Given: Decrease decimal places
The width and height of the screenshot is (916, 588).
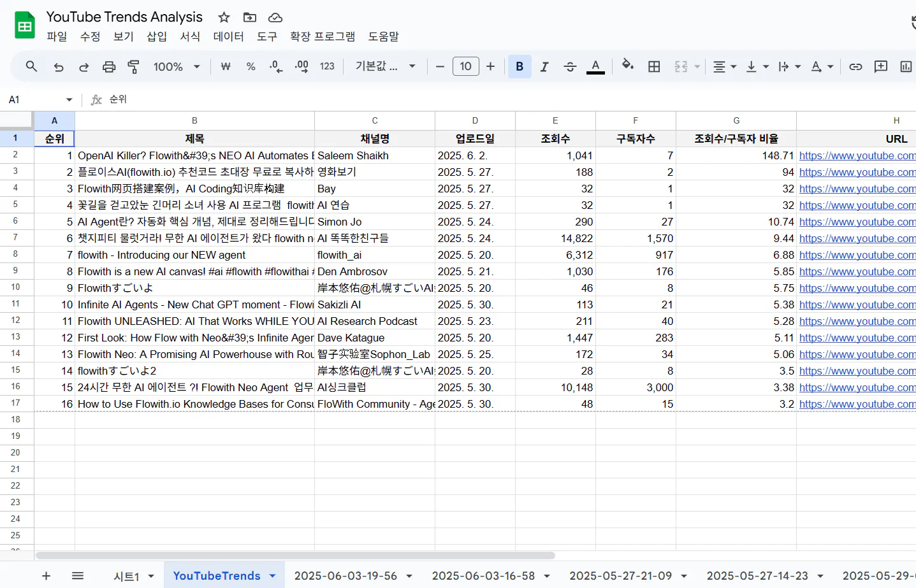Looking at the screenshot, I should click(276, 66).
